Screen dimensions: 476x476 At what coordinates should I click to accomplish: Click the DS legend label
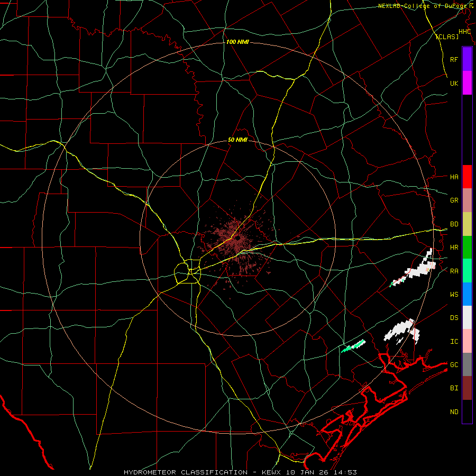click(x=454, y=318)
